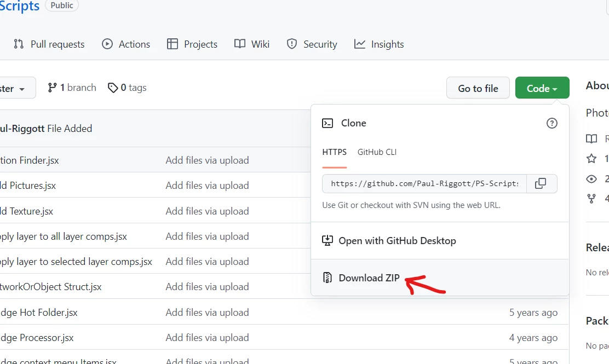View the 0 tags link
The height and width of the screenshot is (364, 609).
127,88
